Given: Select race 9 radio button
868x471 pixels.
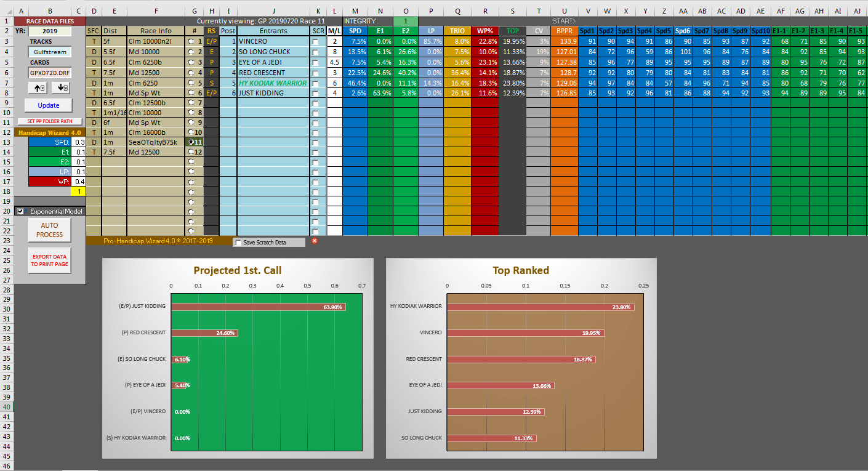Looking at the screenshot, I should coord(191,123).
